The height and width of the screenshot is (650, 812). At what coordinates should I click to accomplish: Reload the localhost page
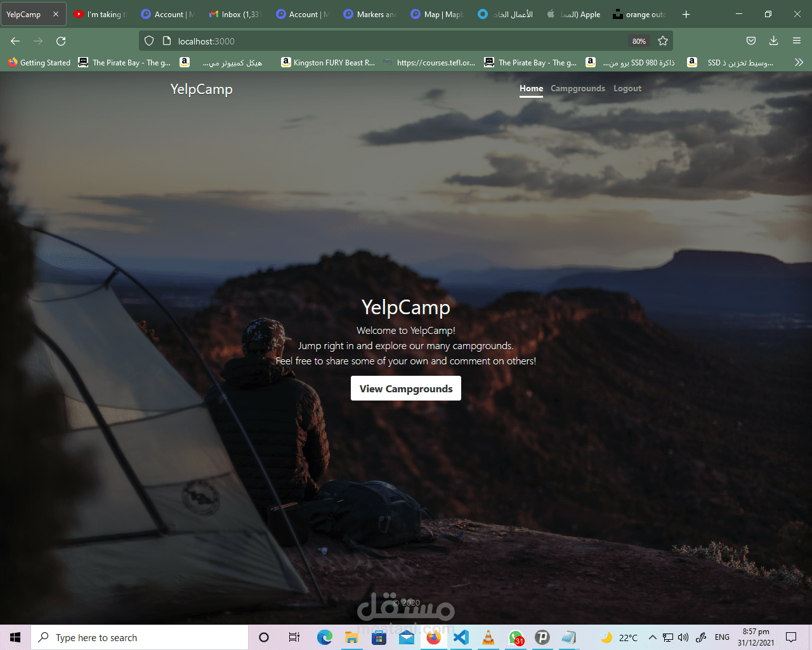[x=61, y=41]
